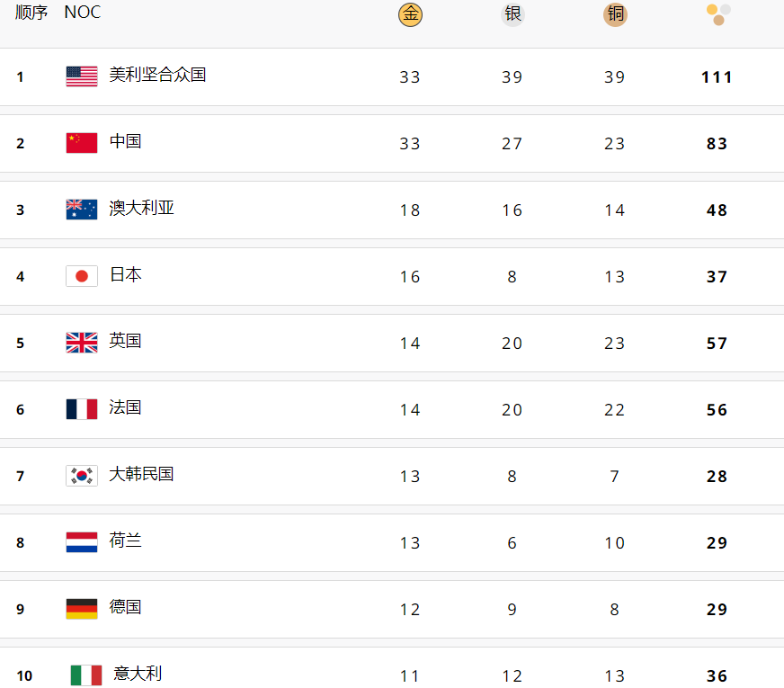This screenshot has height=688, width=784.
Task: Click the silver medal column icon
Action: coord(512,14)
